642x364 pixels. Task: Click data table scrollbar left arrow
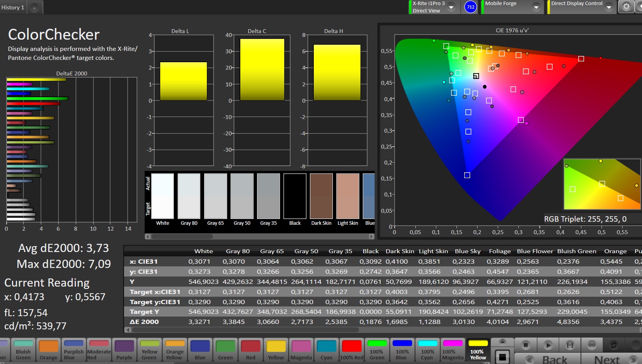coord(127,330)
